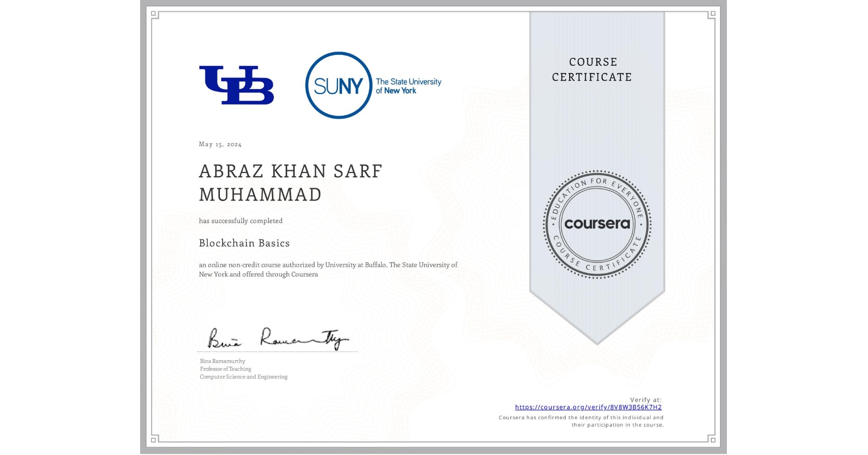This screenshot has height=455, width=868.
Task: Click the has successfully completed text
Action: [241, 221]
